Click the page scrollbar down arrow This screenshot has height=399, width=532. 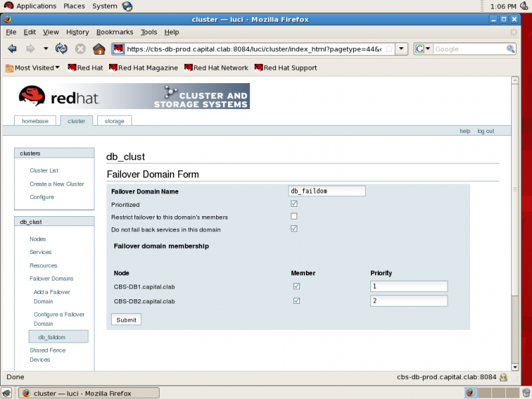click(x=515, y=367)
